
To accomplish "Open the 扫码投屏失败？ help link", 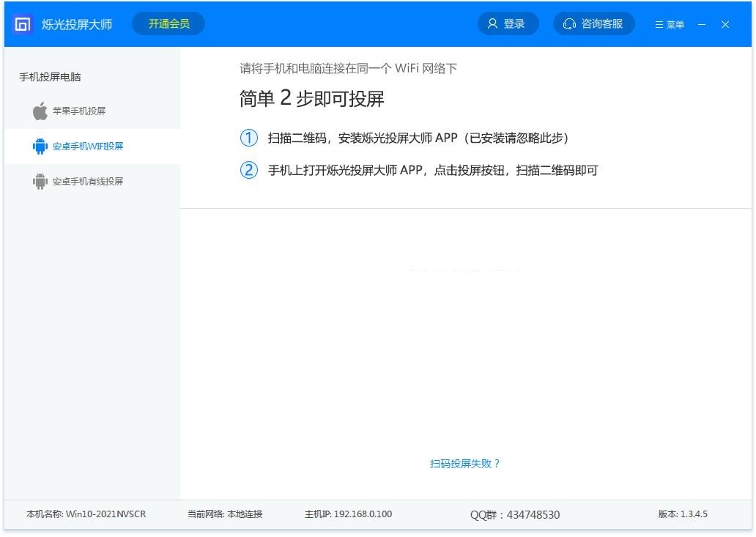I will [464, 464].
